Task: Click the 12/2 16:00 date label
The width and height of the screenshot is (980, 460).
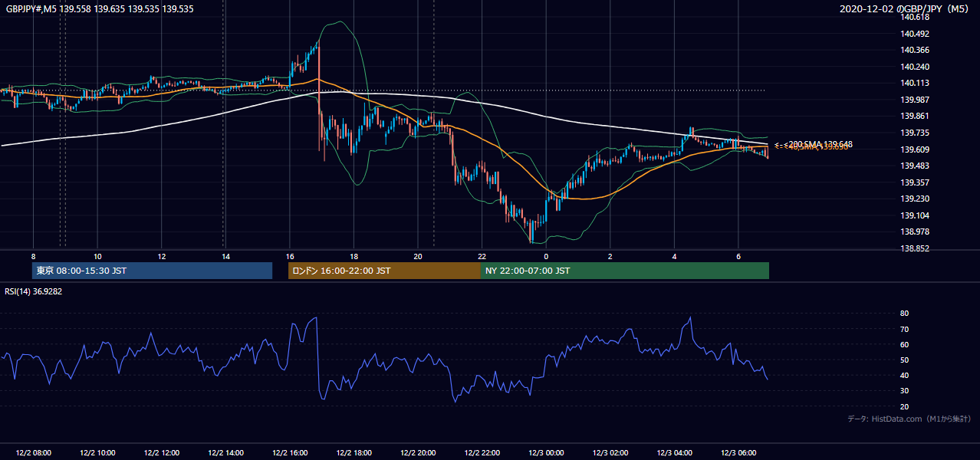Action: pyautogui.click(x=290, y=453)
